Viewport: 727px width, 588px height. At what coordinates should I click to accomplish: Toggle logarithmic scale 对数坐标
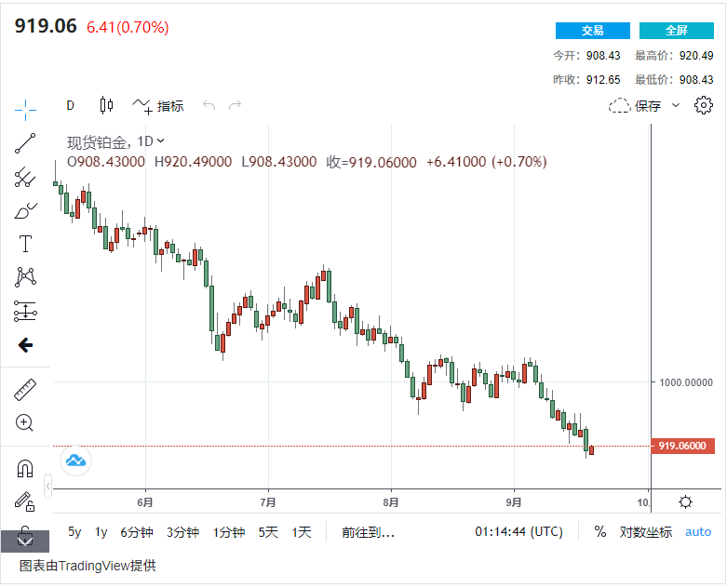646,532
